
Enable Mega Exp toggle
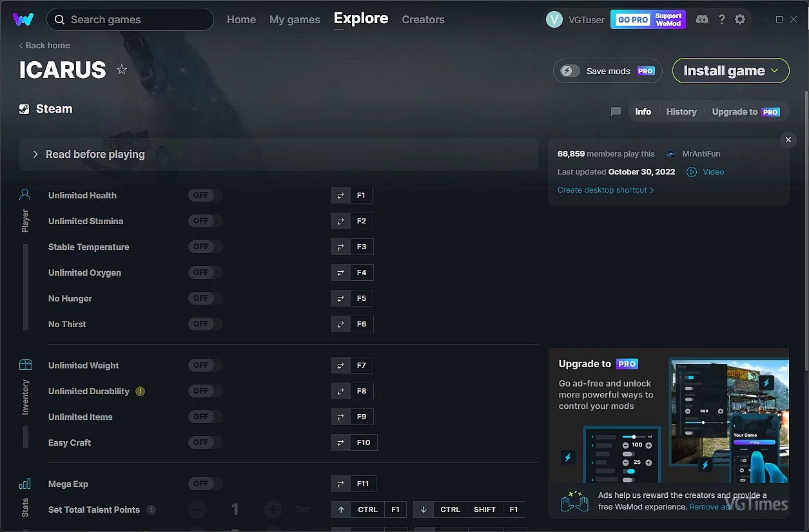click(205, 484)
